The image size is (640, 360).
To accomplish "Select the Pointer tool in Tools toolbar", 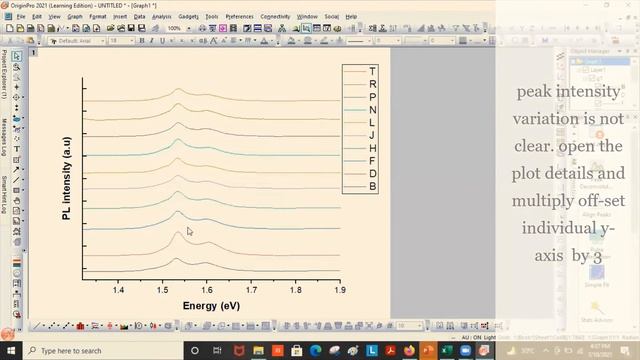I will pos(16,56).
